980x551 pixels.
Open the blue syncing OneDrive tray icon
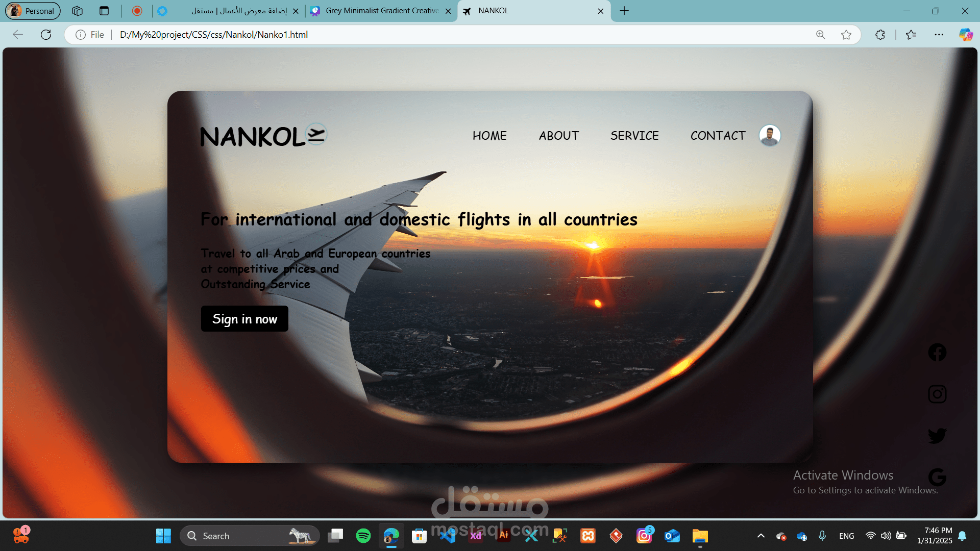click(x=802, y=536)
